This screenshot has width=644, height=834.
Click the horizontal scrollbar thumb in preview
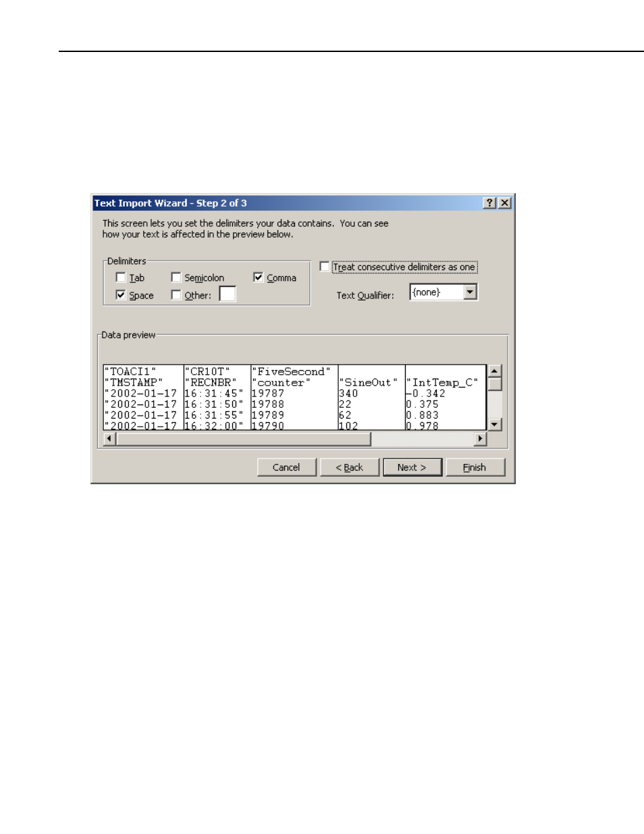[x=244, y=439]
